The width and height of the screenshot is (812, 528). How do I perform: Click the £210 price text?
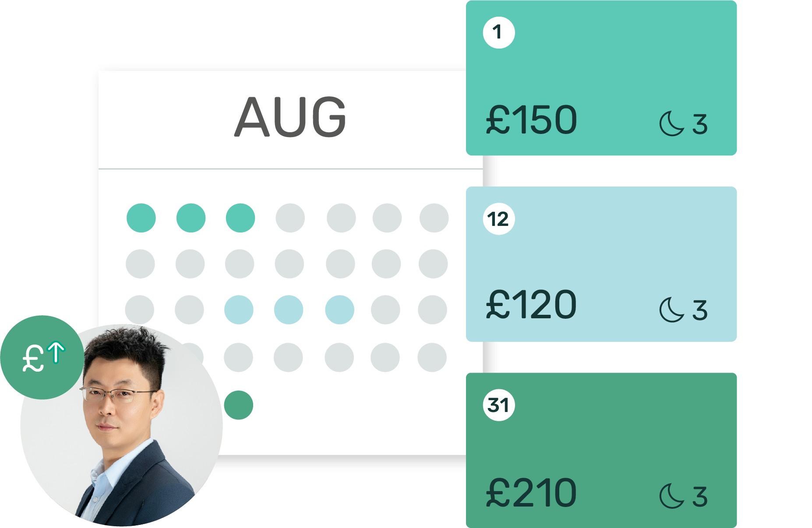click(x=531, y=493)
